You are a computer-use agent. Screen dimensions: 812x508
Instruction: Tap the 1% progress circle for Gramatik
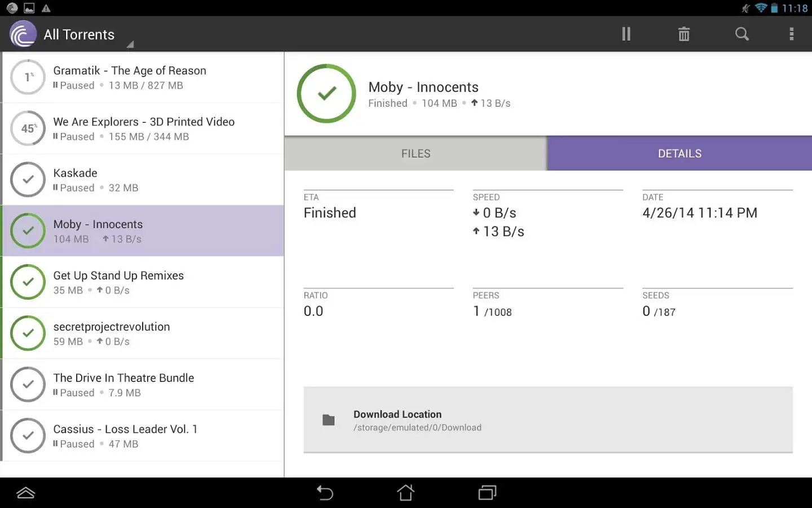pyautogui.click(x=28, y=77)
